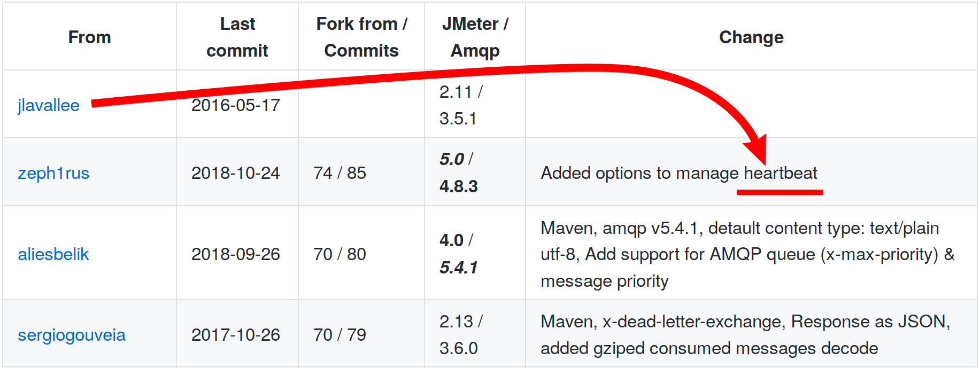Click the 'Fork from / Commits' header
980x368 pixels.
click(x=361, y=37)
